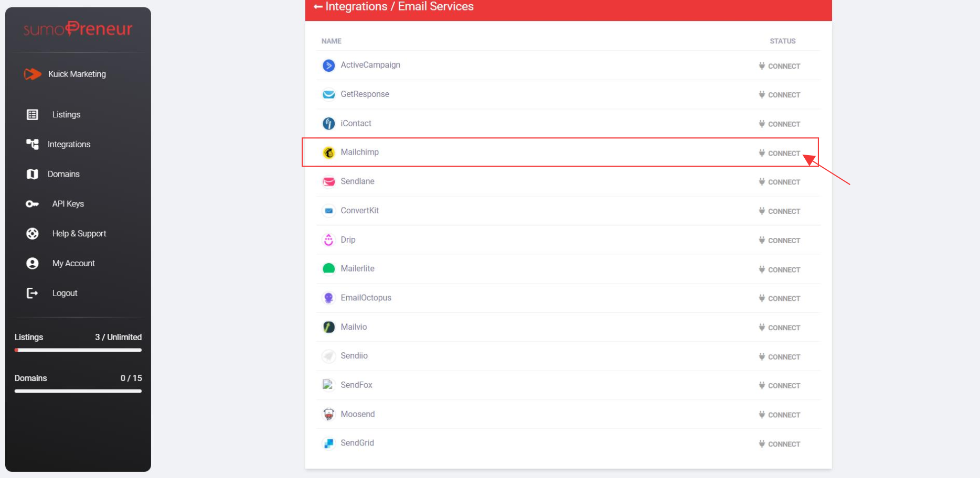The height and width of the screenshot is (478, 980).
Task: Click the ActiveCampaign service name
Action: 370,65
